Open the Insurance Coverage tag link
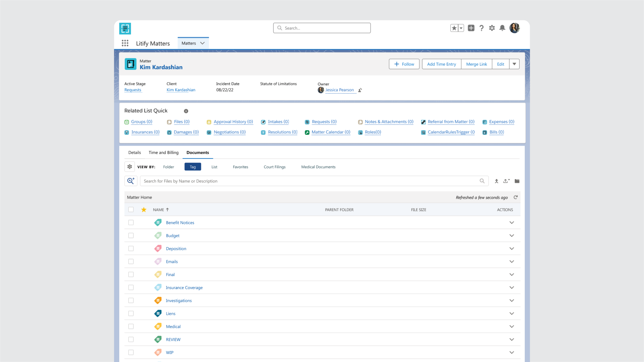The image size is (644, 362). tap(184, 288)
